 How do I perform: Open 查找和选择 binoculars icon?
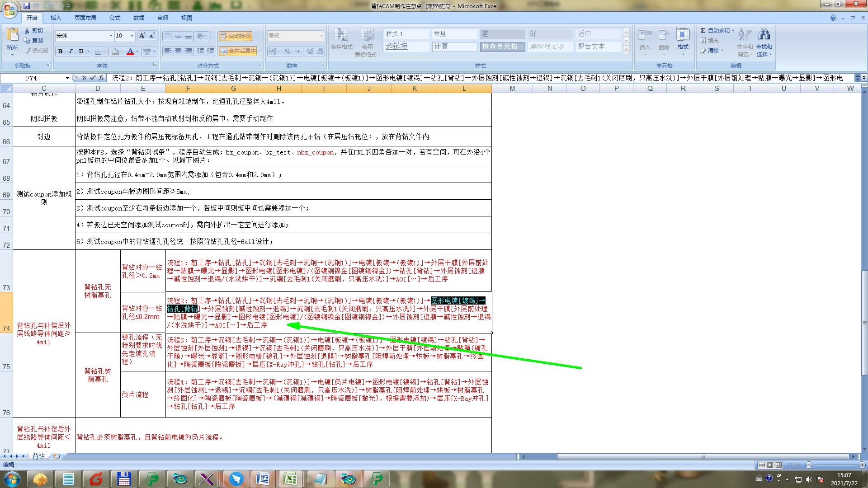[x=764, y=35]
